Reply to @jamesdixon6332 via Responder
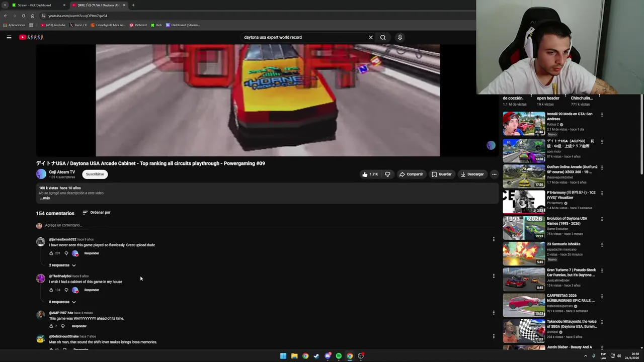This screenshot has height=362, width=644. pos(92,253)
